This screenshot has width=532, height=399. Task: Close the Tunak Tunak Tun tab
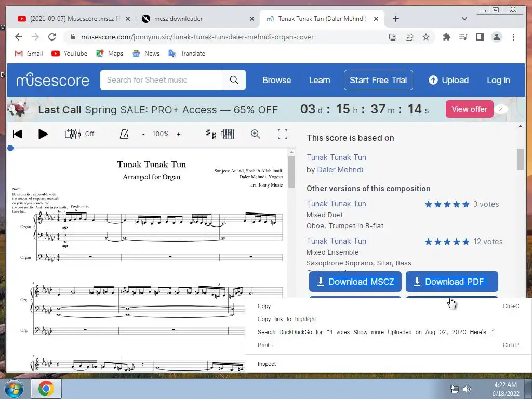coord(376,19)
